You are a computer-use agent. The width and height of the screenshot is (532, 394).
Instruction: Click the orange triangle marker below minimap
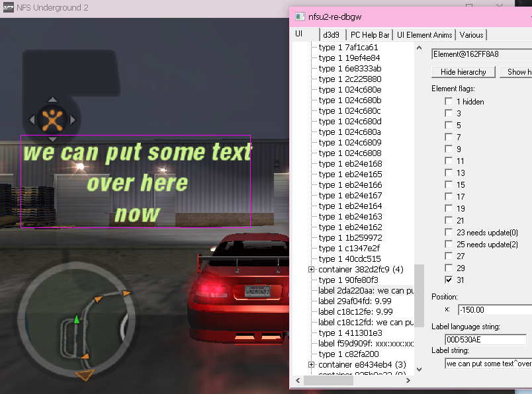[x=83, y=375]
